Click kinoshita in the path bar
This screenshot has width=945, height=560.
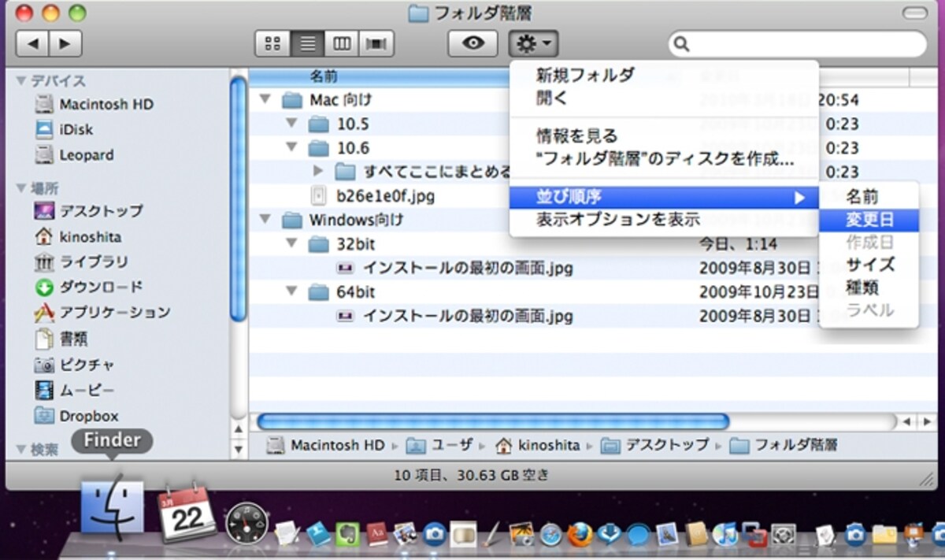pyautogui.click(x=538, y=445)
